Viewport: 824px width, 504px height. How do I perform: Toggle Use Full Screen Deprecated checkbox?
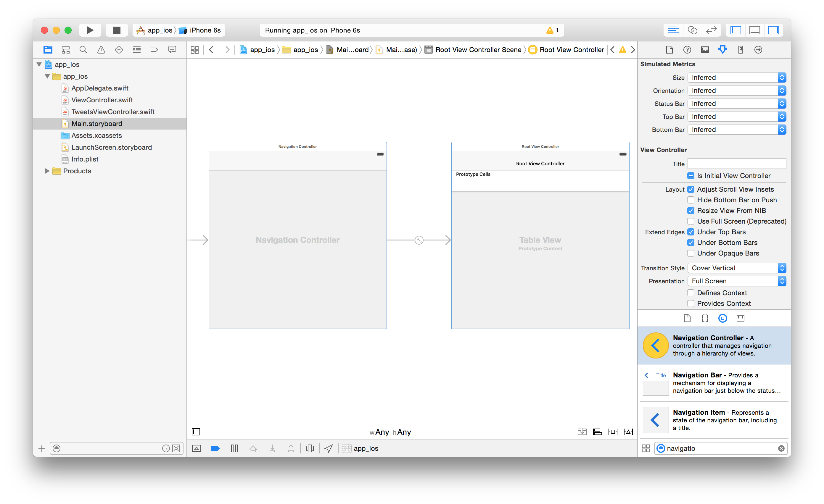pyautogui.click(x=691, y=221)
